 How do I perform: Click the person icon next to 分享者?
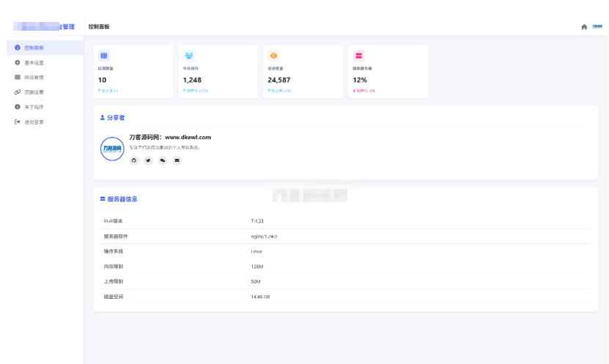point(103,117)
